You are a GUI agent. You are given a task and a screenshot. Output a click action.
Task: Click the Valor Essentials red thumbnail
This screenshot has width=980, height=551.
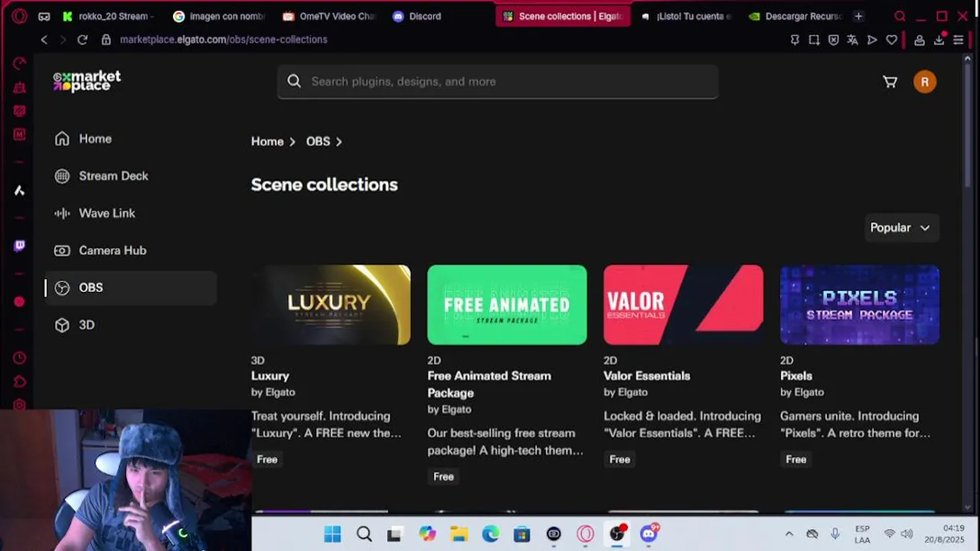click(x=683, y=305)
